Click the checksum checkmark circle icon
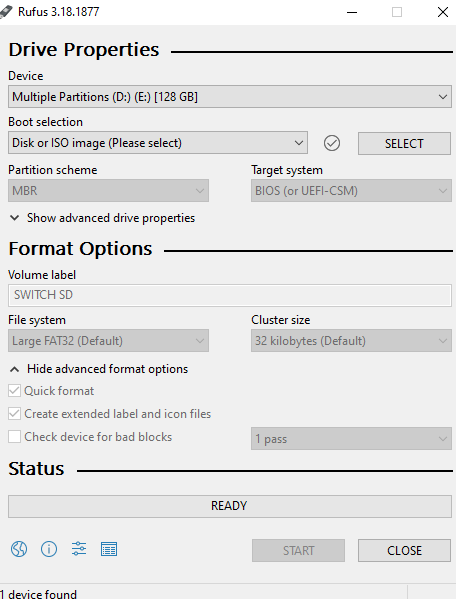The width and height of the screenshot is (456, 599). tap(332, 143)
